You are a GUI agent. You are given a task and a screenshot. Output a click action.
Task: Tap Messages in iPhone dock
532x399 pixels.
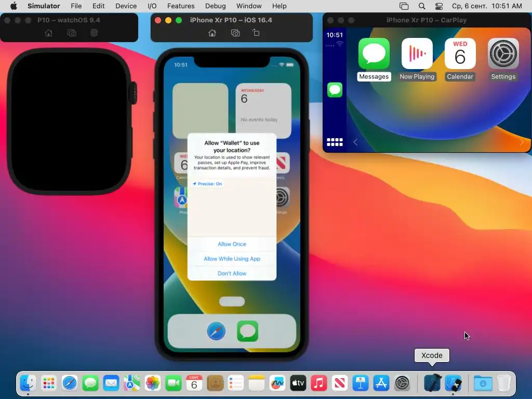pyautogui.click(x=247, y=331)
